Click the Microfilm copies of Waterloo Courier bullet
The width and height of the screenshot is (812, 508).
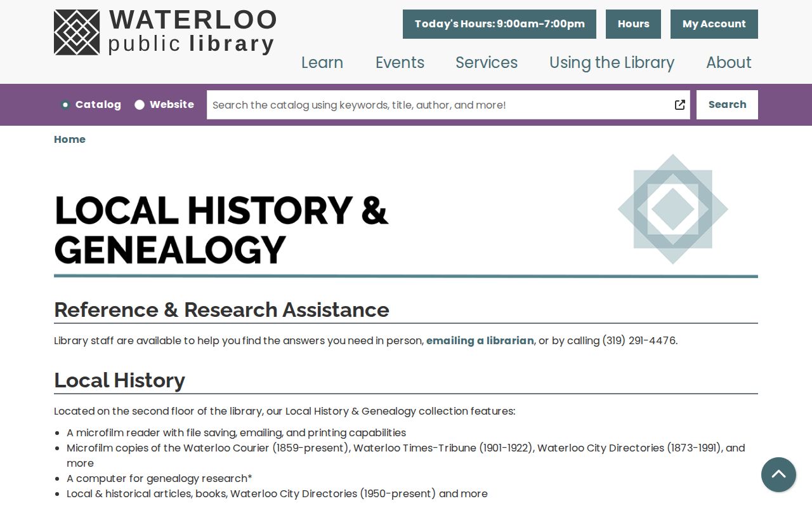[x=406, y=455]
